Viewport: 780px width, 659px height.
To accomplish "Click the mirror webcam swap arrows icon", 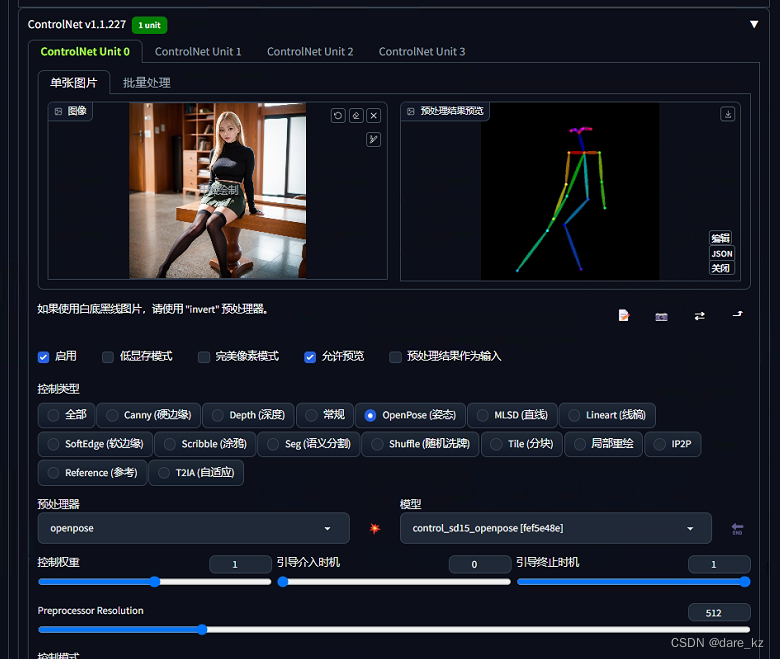I will point(699,316).
